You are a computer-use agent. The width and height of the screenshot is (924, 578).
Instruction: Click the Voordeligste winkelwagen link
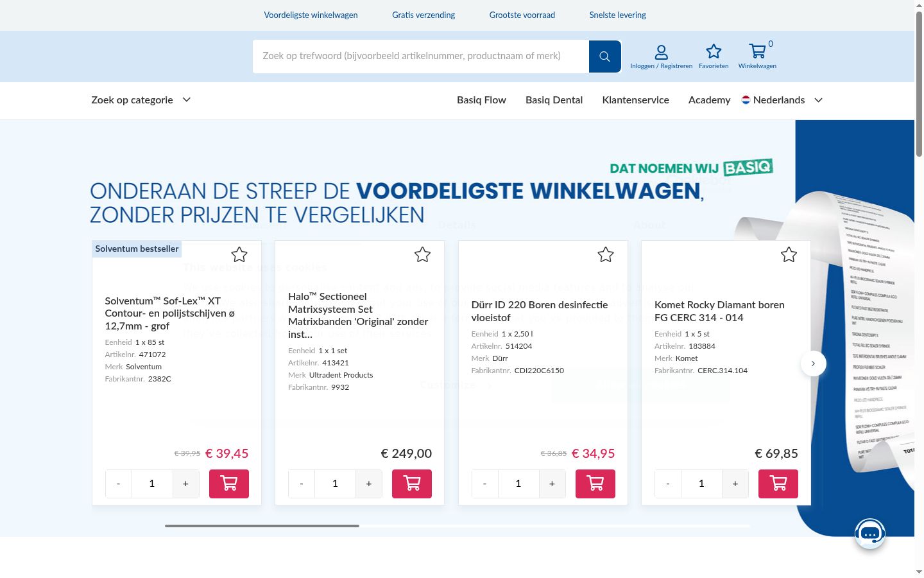click(311, 15)
